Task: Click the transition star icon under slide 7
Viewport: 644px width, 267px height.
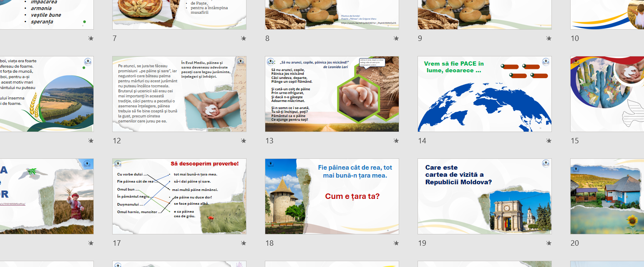Action: click(x=244, y=38)
